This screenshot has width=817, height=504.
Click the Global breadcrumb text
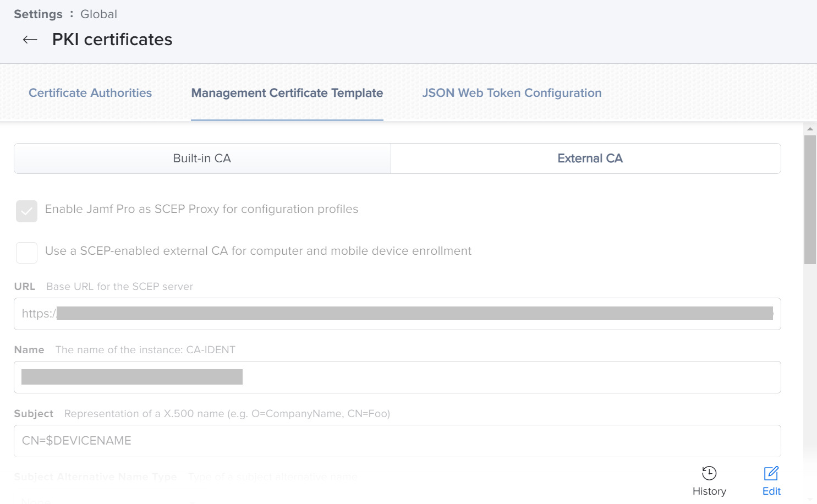[98, 14]
